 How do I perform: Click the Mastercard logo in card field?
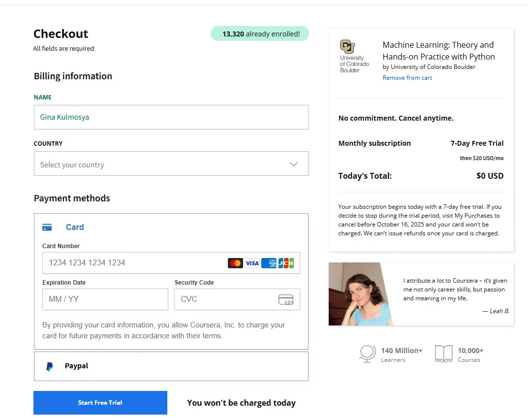click(x=235, y=263)
